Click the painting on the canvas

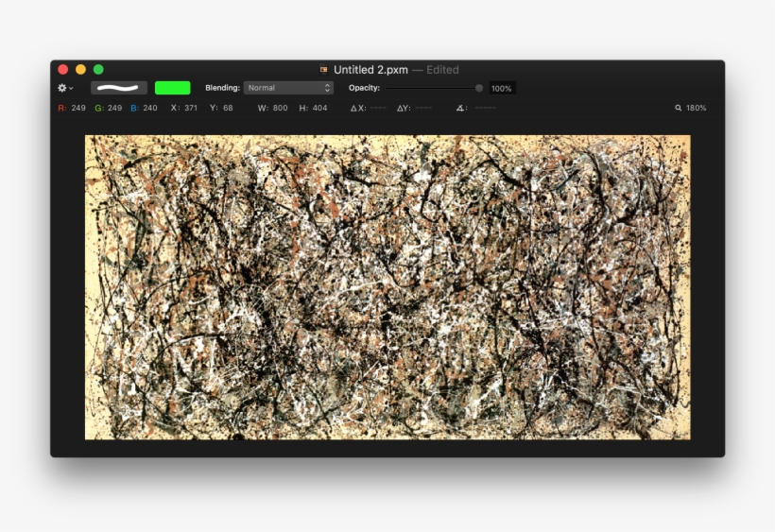(387, 287)
